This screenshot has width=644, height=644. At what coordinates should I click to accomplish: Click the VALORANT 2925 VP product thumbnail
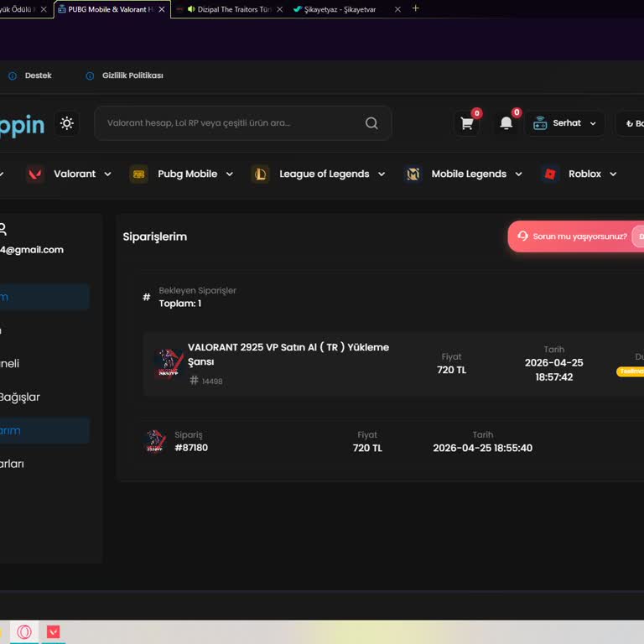(x=168, y=364)
